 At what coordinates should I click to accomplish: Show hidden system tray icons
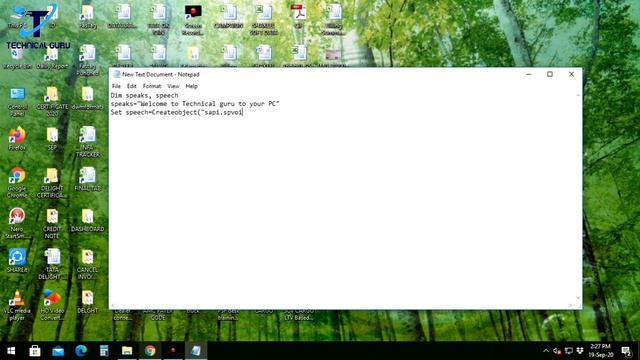tap(546, 351)
